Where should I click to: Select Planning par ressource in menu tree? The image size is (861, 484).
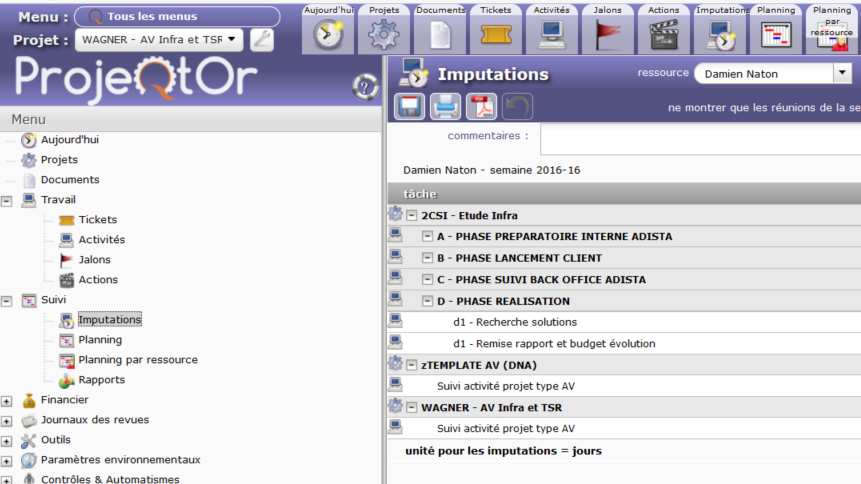pos(137,360)
